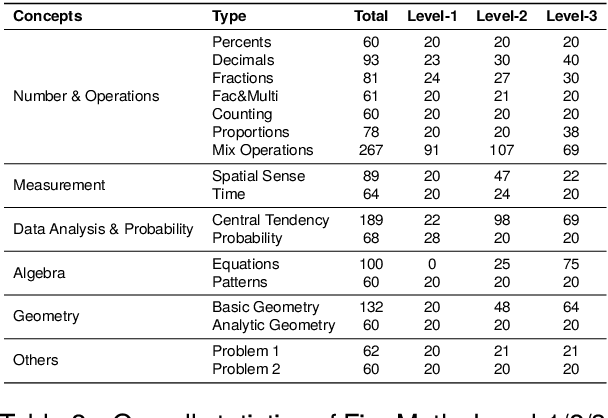The height and width of the screenshot is (418, 608).
Task: Click the Data Analysis & Probability label
Action: pos(103,229)
